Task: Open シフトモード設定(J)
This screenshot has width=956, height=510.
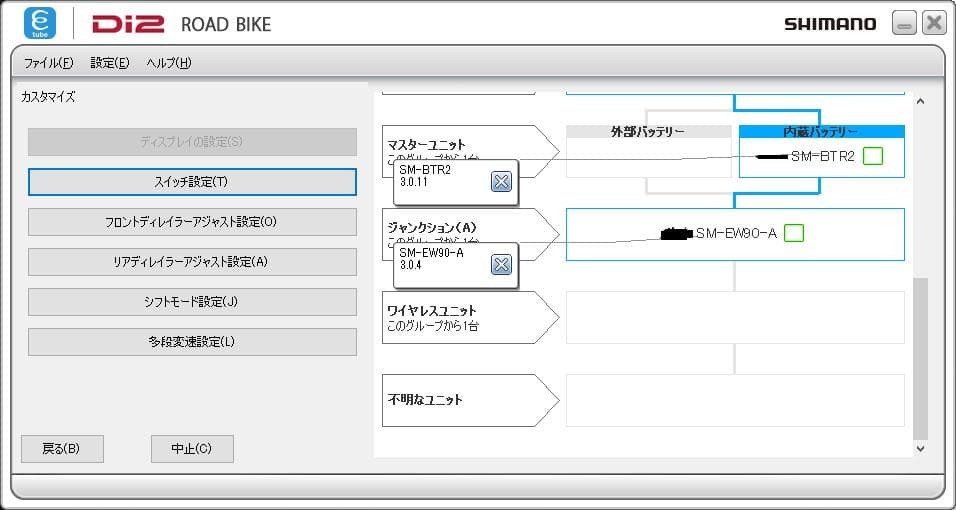Action: (192, 302)
